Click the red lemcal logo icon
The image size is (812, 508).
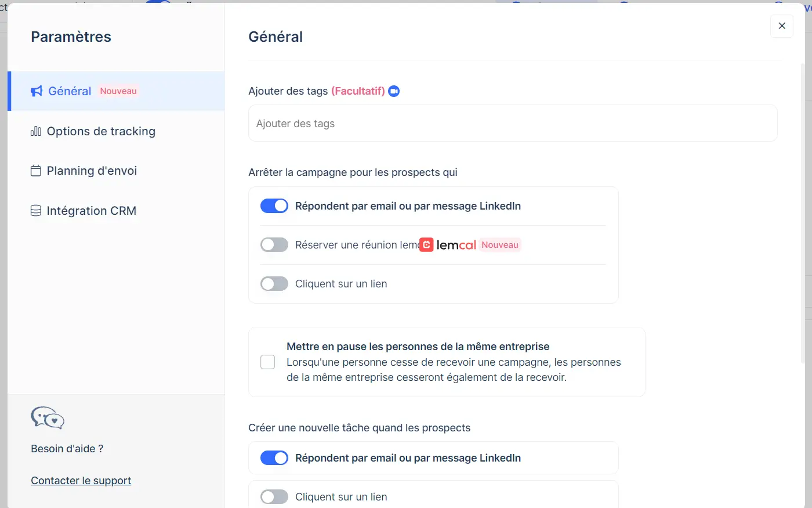(426, 245)
